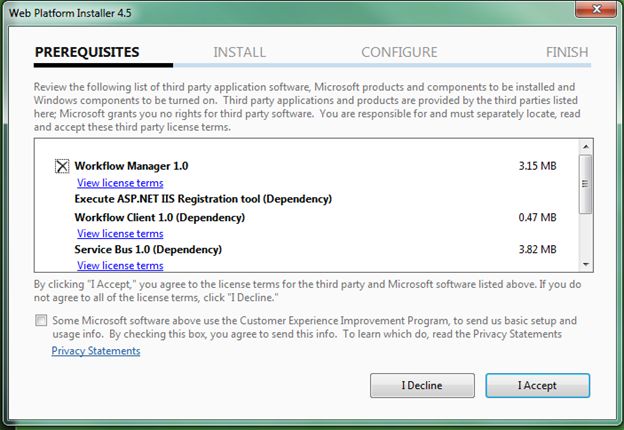Select the INSTALL step tab
The width and height of the screenshot is (624, 430).
tap(240, 52)
